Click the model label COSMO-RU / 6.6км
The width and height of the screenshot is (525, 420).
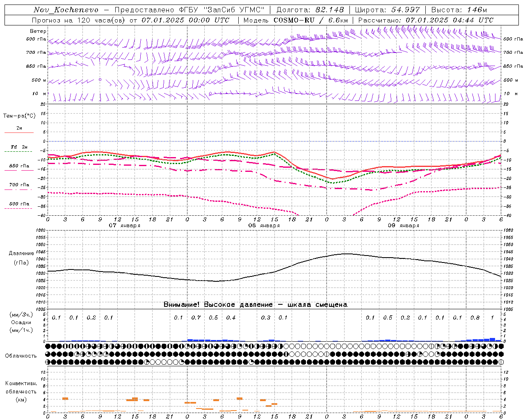coord(311,20)
